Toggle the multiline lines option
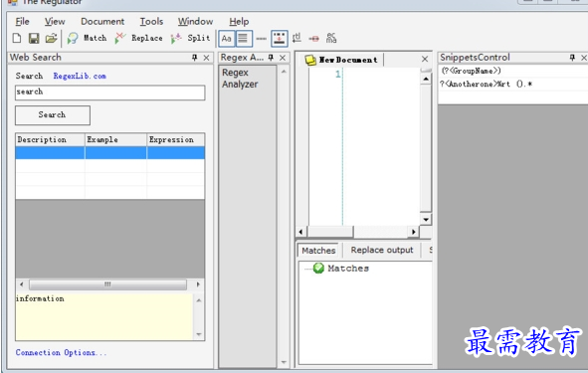Image resolution: width=588 pixels, height=373 pixels. [243, 39]
